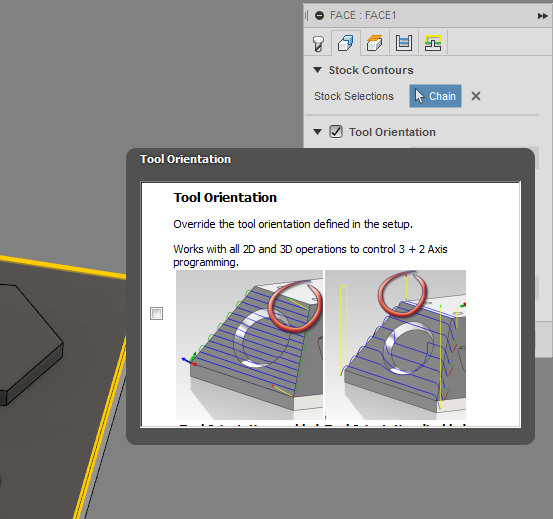Collapse the Tool Orientation section
The height and width of the screenshot is (519, 553).
[x=317, y=132]
